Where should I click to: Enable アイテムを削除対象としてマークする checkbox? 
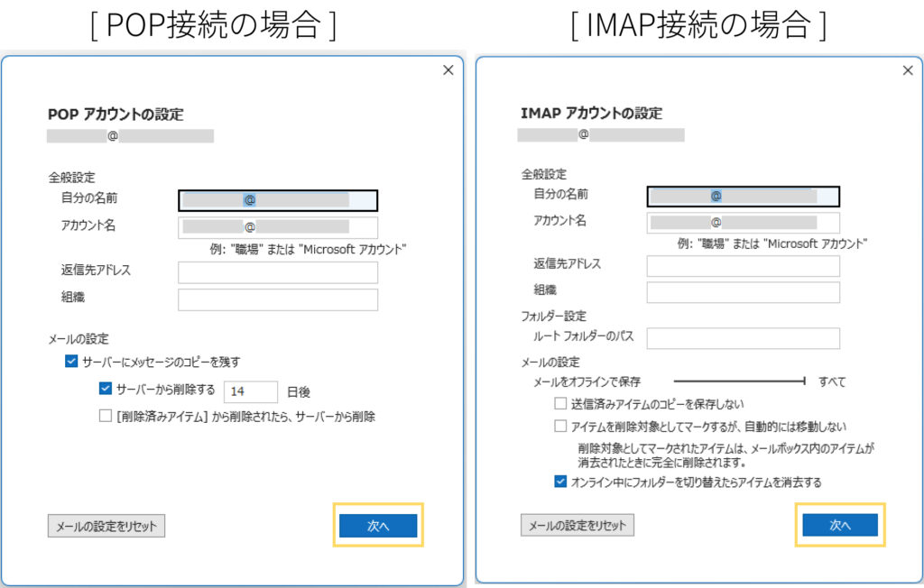coord(560,427)
